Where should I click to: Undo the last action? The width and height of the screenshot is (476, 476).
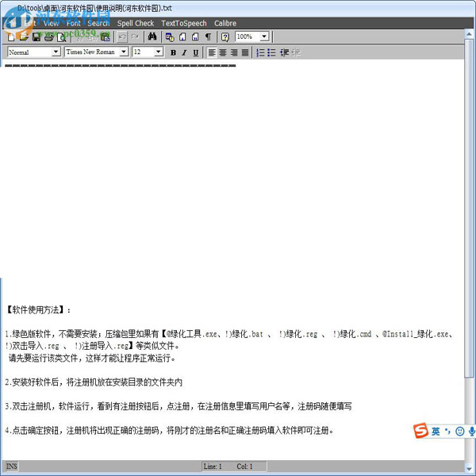point(122,37)
